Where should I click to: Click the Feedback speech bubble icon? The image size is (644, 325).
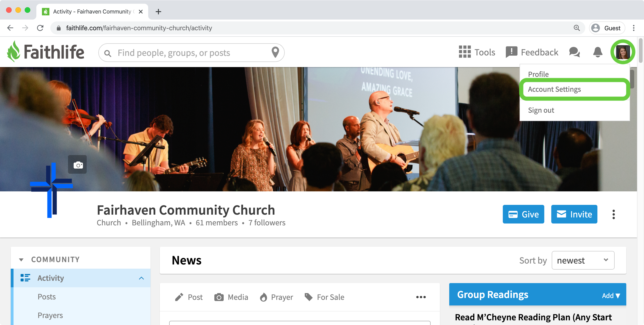point(511,52)
